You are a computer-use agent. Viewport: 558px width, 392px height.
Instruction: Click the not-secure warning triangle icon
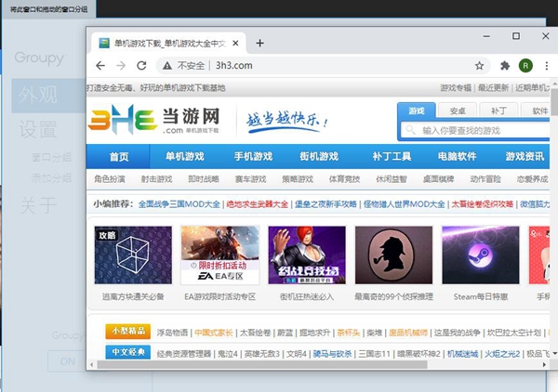[x=167, y=66]
